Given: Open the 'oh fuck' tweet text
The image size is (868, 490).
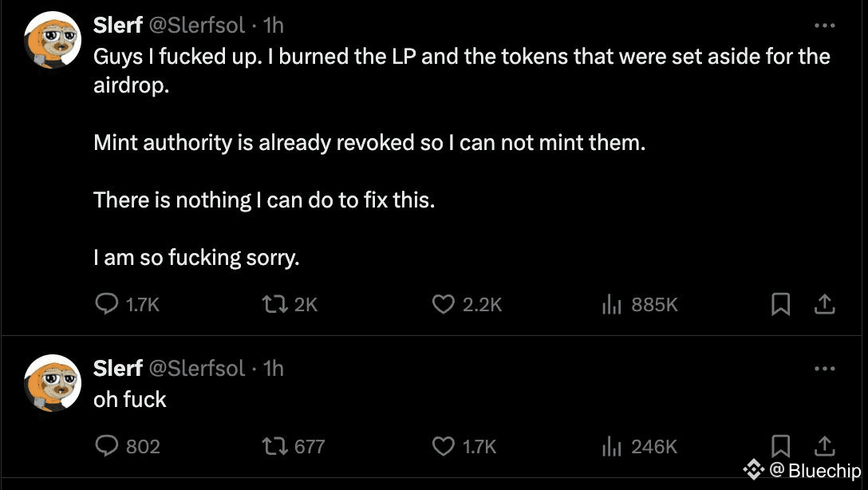Looking at the screenshot, I should click(x=130, y=399).
